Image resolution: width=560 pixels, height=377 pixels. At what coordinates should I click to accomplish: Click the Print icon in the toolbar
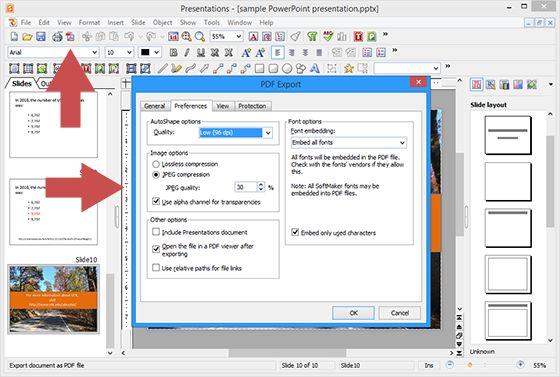pos(57,37)
